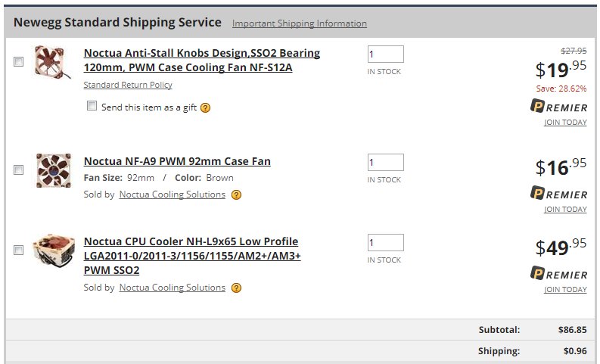Screen dimensions: 600x364
Task: Click help icon beside NH-L9x65 seller name
Action: (236, 288)
